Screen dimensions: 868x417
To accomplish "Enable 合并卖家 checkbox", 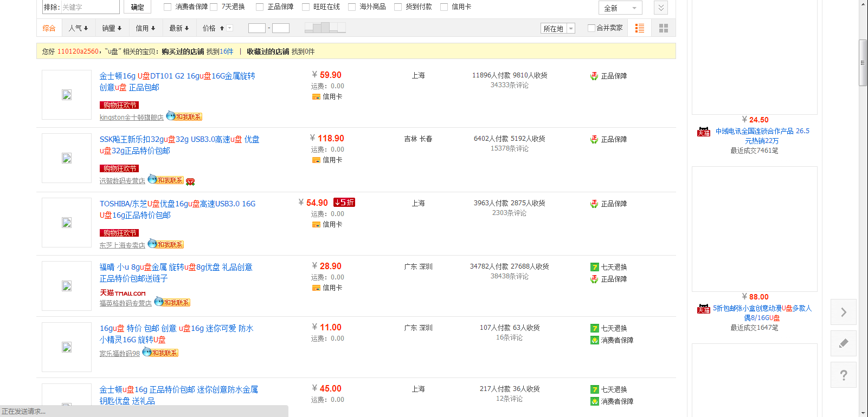I will tap(591, 28).
